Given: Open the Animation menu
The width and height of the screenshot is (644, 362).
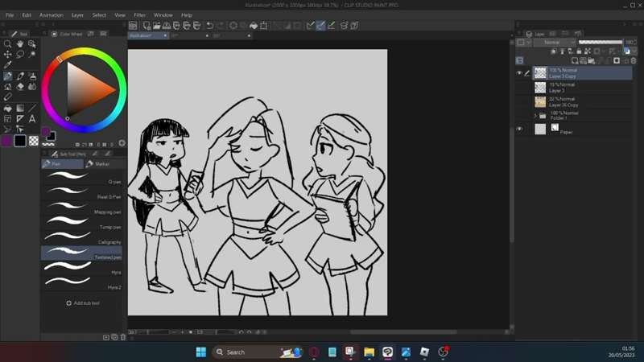Looking at the screenshot, I should point(52,15).
